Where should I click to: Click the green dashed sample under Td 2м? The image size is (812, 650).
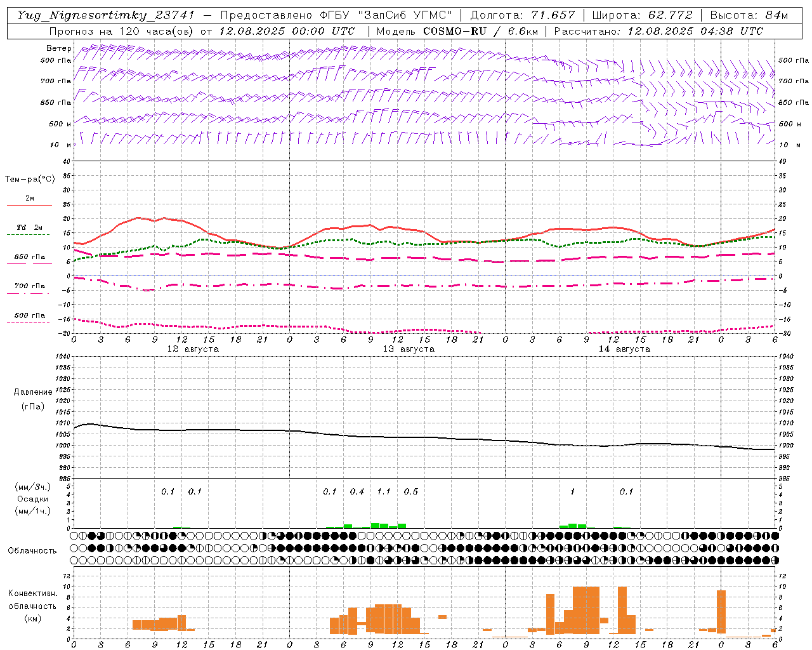pos(29,235)
